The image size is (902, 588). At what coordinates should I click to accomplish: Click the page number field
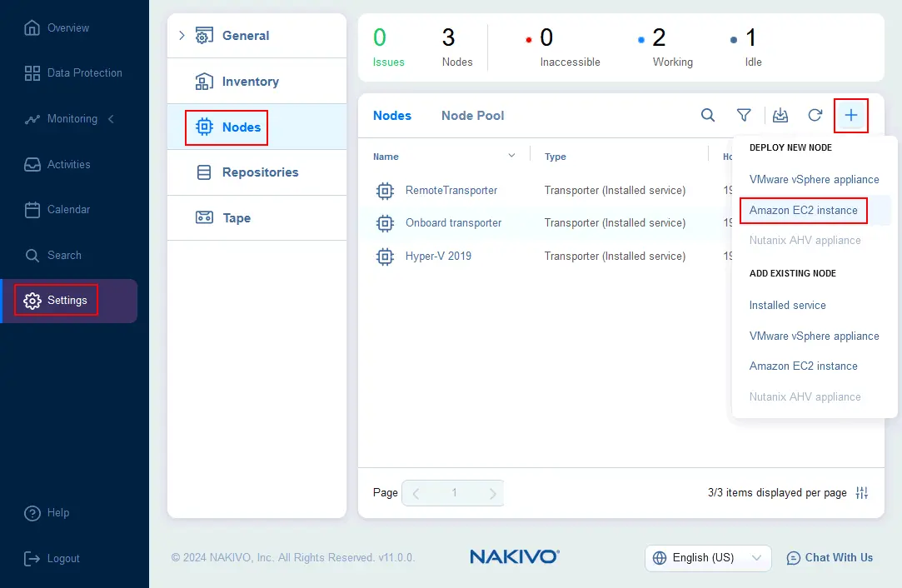pos(454,493)
